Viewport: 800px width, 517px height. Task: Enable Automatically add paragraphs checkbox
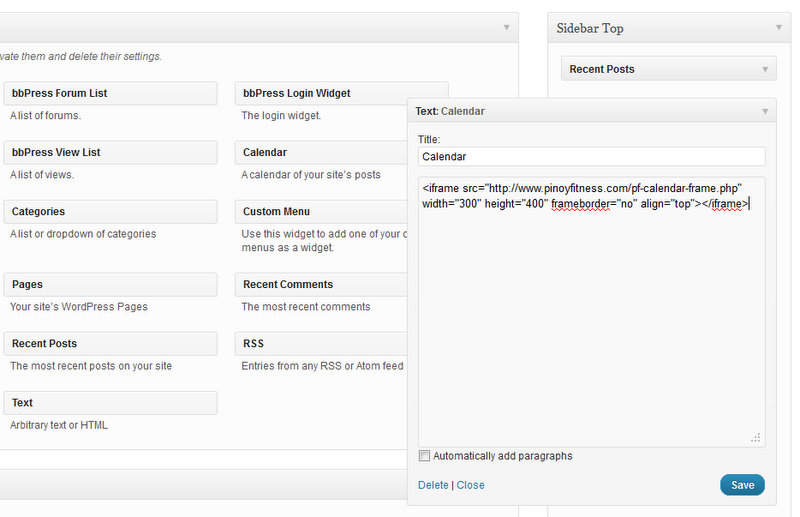point(425,456)
